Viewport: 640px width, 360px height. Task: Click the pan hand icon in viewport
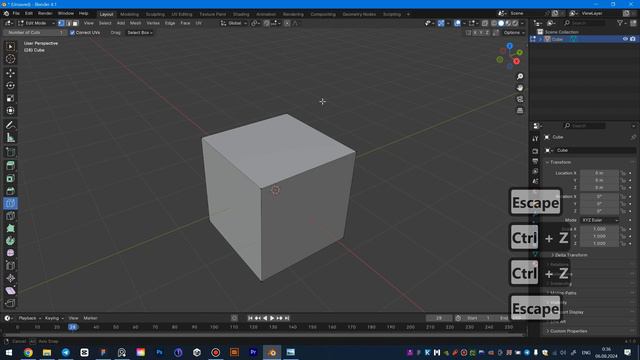(x=520, y=88)
